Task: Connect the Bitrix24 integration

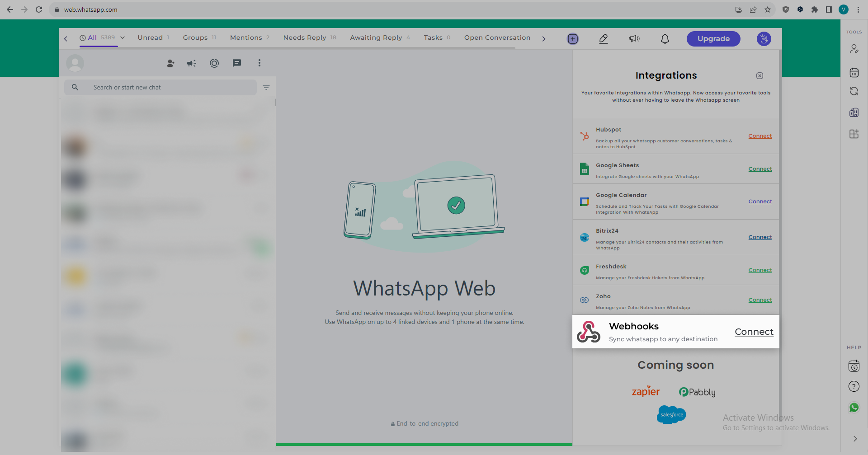Action: [760, 237]
